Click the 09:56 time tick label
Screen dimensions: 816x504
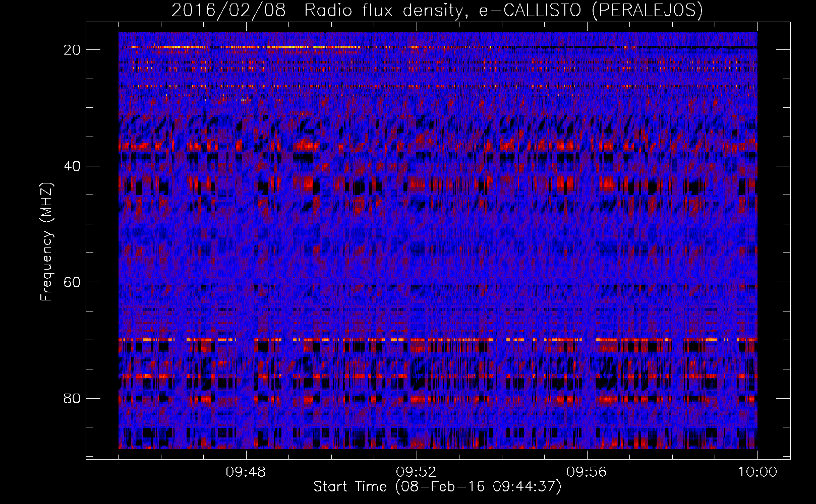click(587, 472)
